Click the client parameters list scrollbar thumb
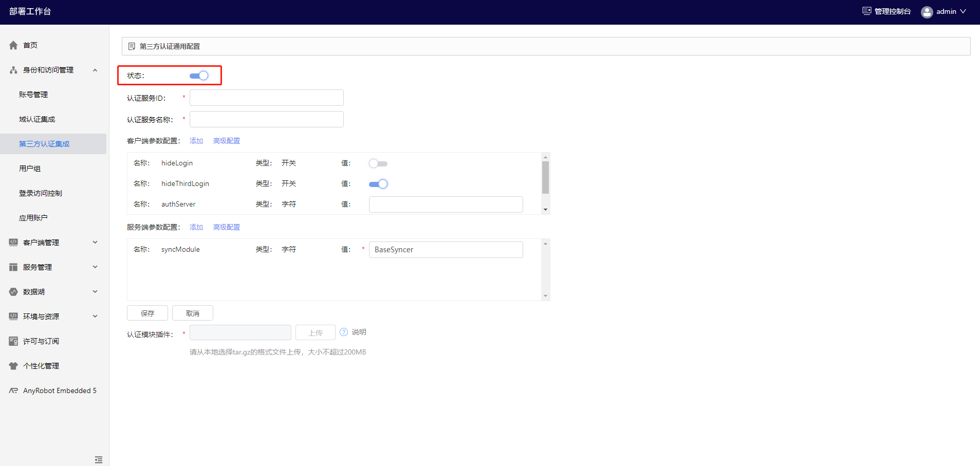This screenshot has height=466, width=980. click(x=545, y=177)
